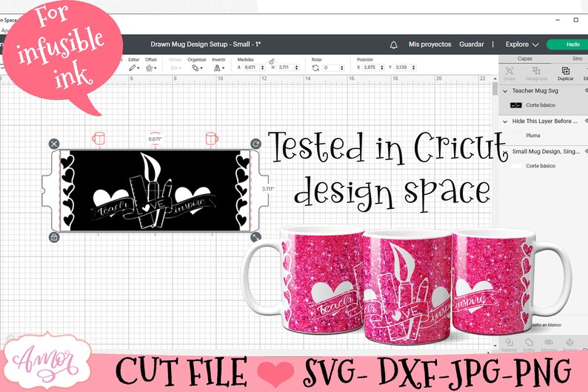The width and height of the screenshot is (588, 392).
Task: Open Mis proyectos
Action: [430, 44]
